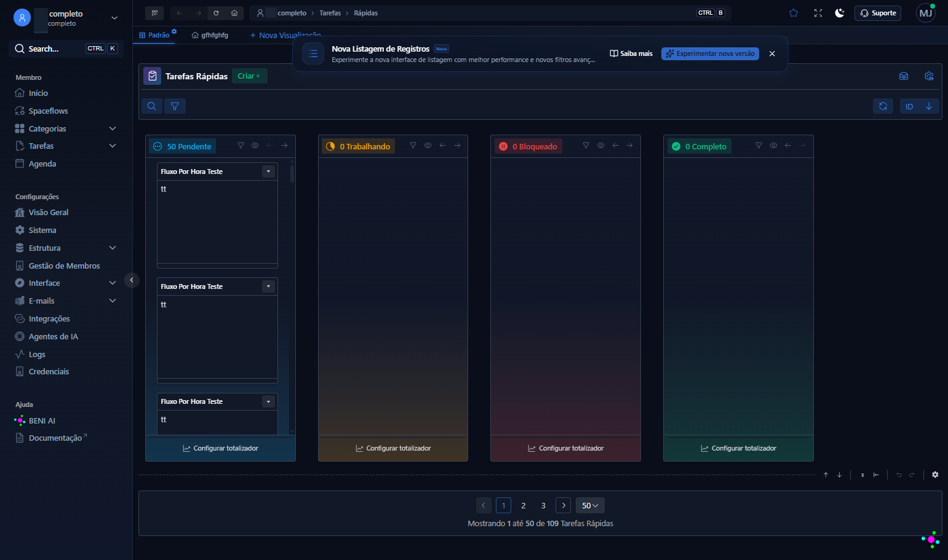Select the 0 Bloqueado column header

click(528, 146)
